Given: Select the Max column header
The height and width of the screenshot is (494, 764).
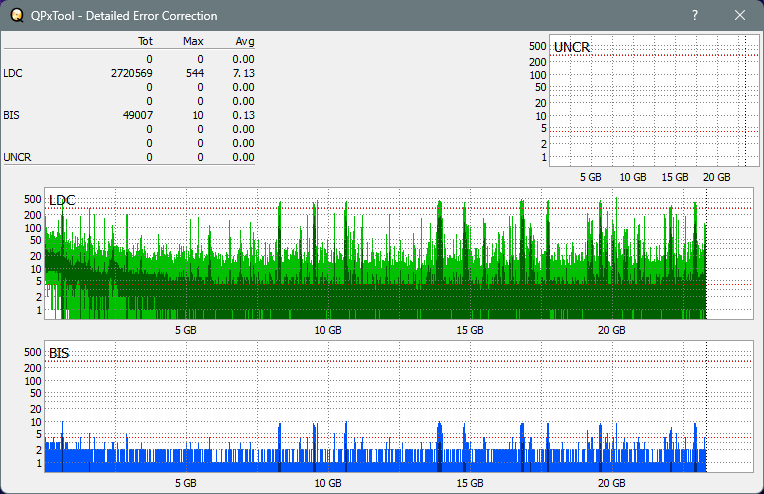Looking at the screenshot, I should [x=193, y=41].
